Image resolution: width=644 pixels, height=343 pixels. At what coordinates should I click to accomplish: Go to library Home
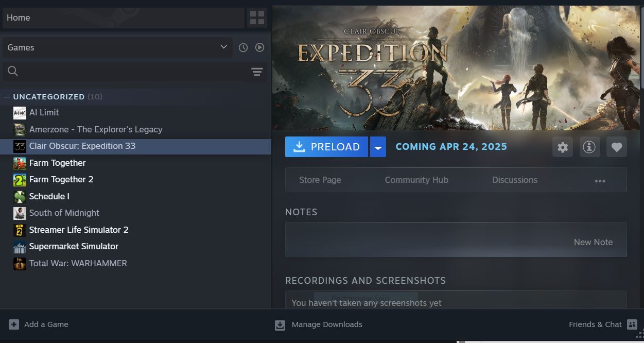coord(124,18)
